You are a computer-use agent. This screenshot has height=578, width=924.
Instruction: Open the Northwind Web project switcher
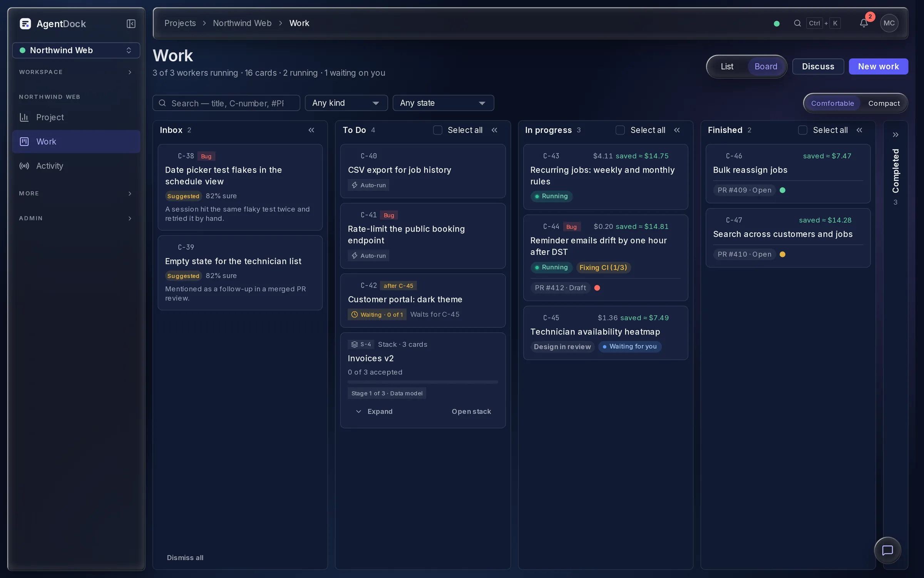point(76,50)
